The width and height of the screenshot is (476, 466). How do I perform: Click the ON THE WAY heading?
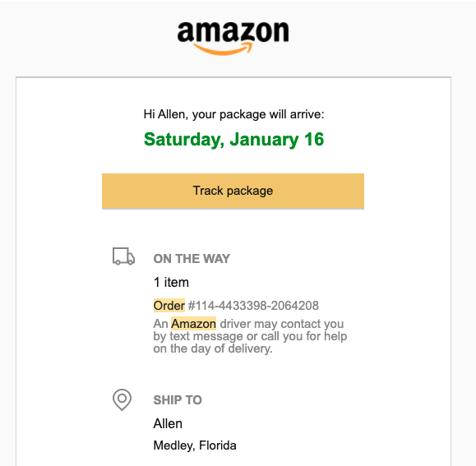pos(192,259)
